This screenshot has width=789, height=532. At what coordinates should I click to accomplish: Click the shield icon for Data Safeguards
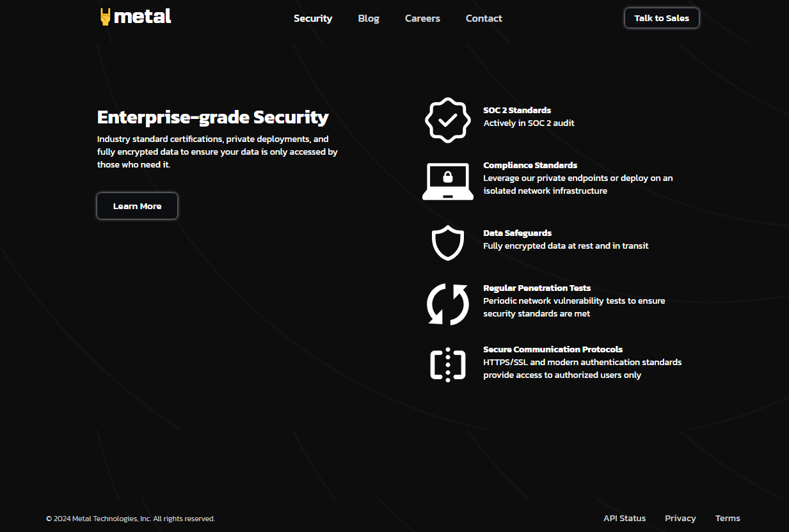[x=448, y=242]
